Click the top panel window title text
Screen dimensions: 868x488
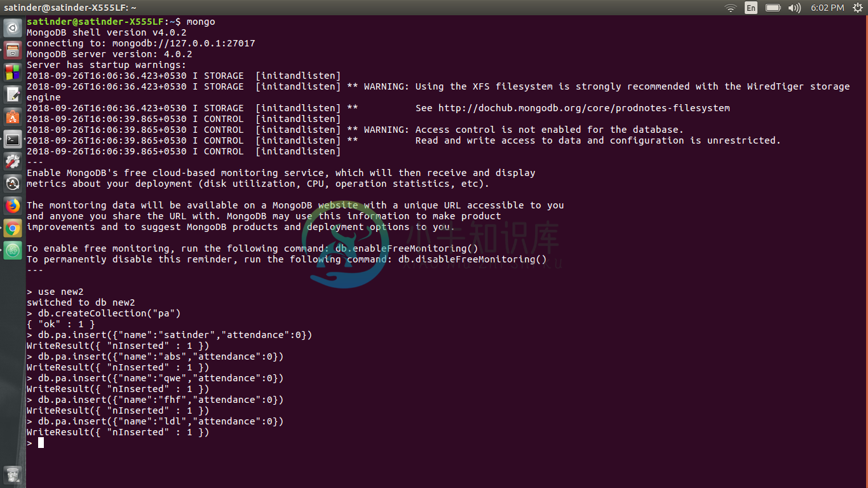[71, 8]
